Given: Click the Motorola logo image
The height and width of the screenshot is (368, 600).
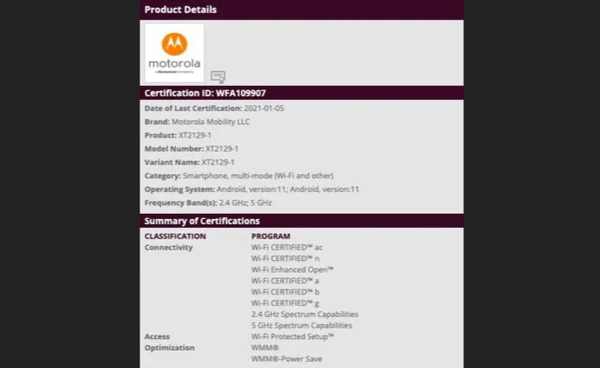Looking at the screenshot, I should pyautogui.click(x=174, y=53).
